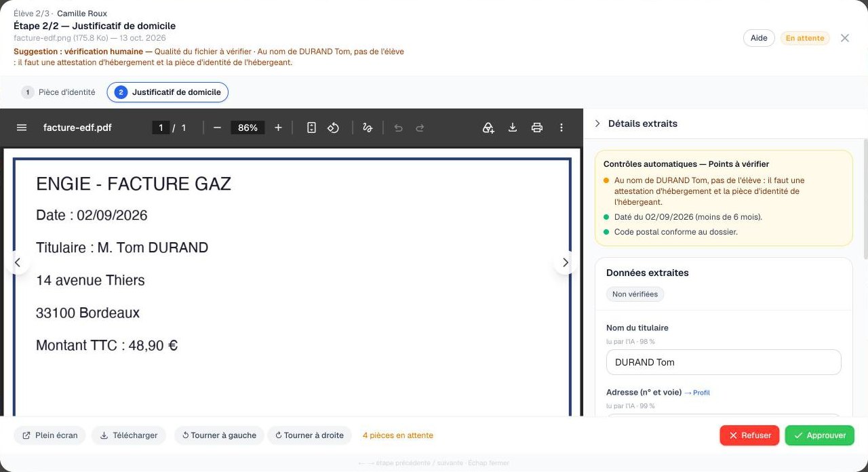Click the fit-to-page icon in PDF toolbar
Image resolution: width=868 pixels, height=472 pixels.
(x=311, y=127)
